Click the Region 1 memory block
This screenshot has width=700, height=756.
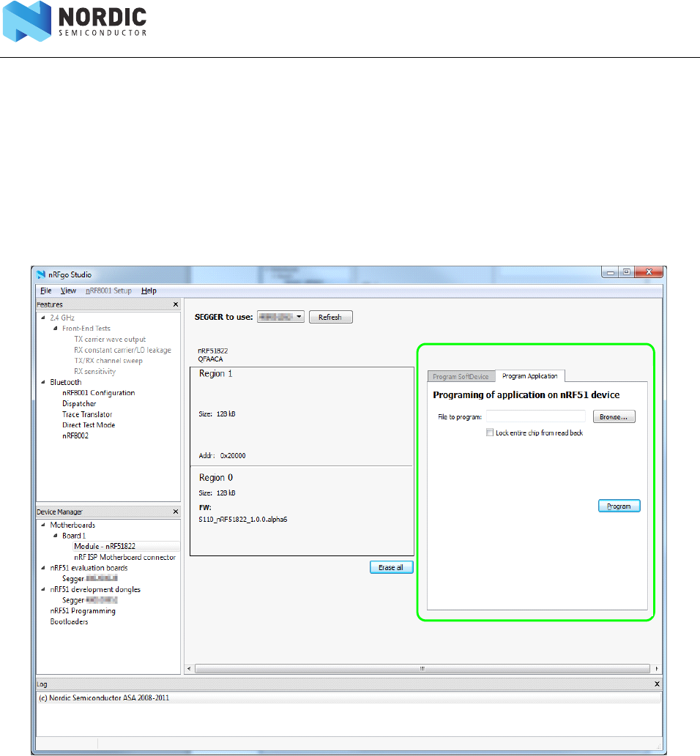tap(302, 416)
